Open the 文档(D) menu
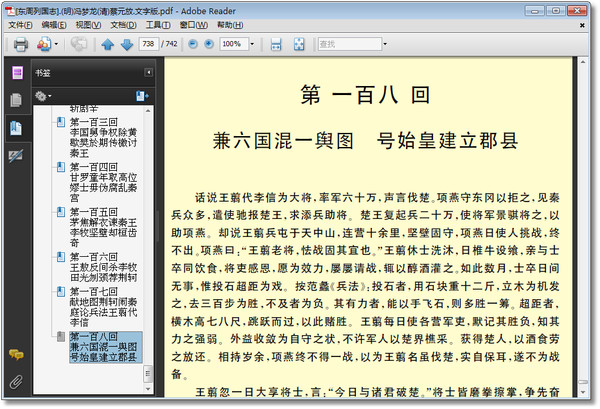Screen dimensions: 600x409 tap(123, 25)
